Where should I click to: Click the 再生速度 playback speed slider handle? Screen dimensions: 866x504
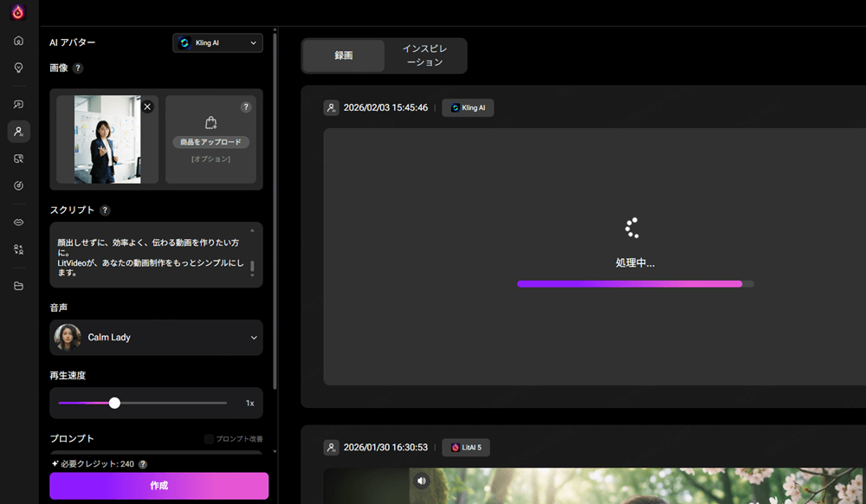(114, 403)
